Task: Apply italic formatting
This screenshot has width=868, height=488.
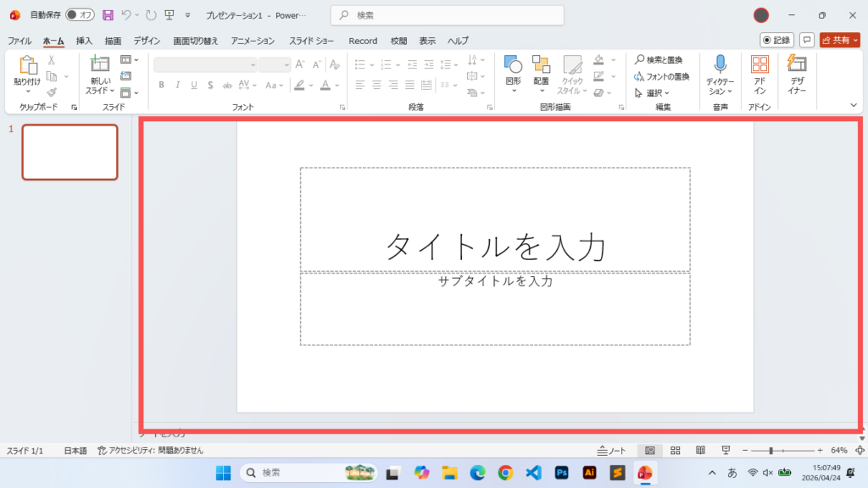Action: 177,85
